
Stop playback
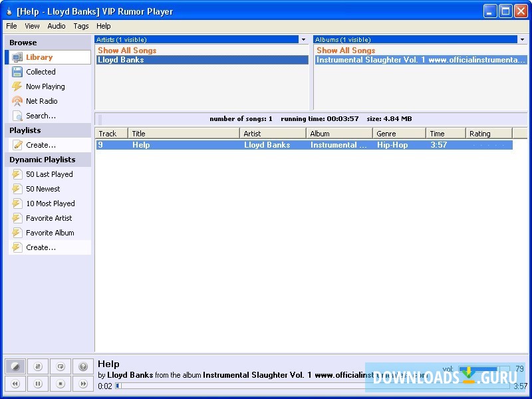[61, 384]
